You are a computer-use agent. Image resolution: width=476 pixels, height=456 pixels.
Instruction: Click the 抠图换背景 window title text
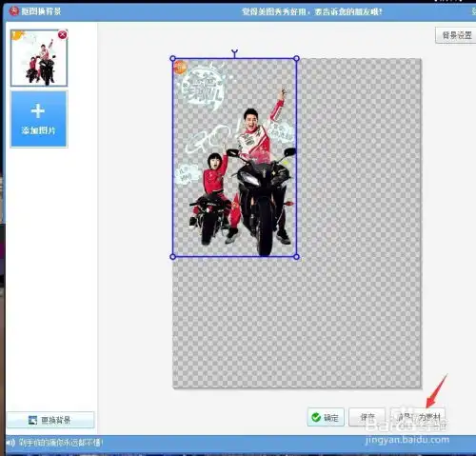coord(41,11)
